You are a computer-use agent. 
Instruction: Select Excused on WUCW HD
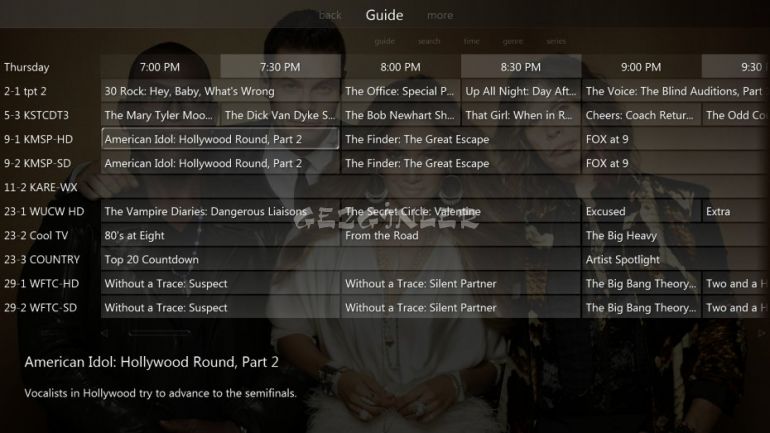(641, 212)
